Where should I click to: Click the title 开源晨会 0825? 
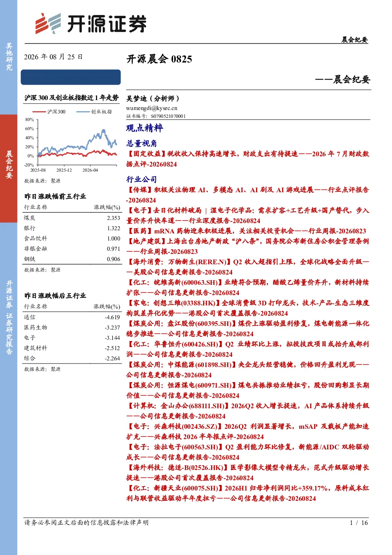(x=159, y=59)
